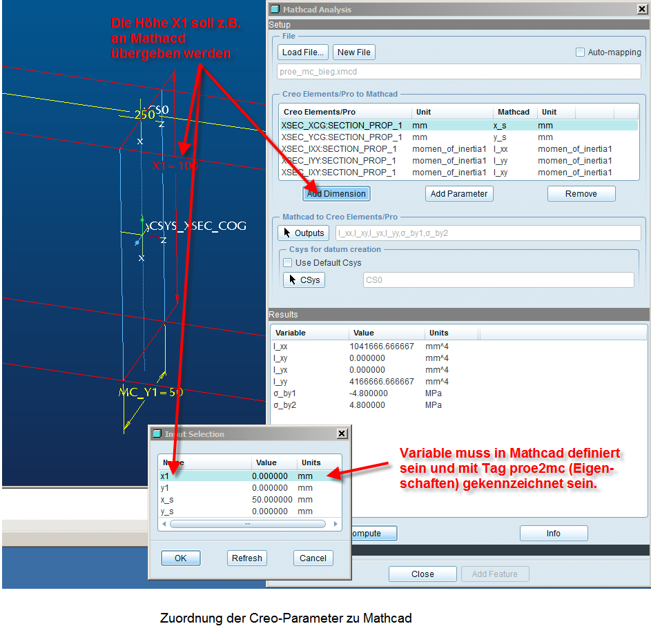651x644 pixels.
Task: Click Refresh in Input Selection dialog
Action: tap(247, 558)
